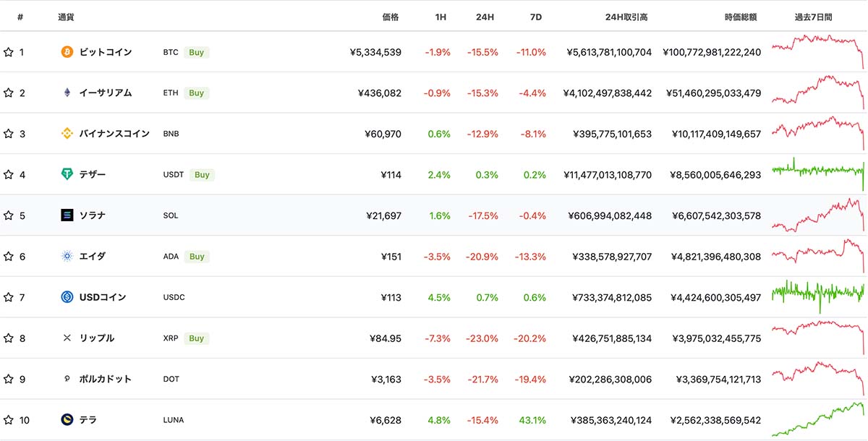Click the Solana logo icon
The image size is (868, 441).
click(x=67, y=215)
